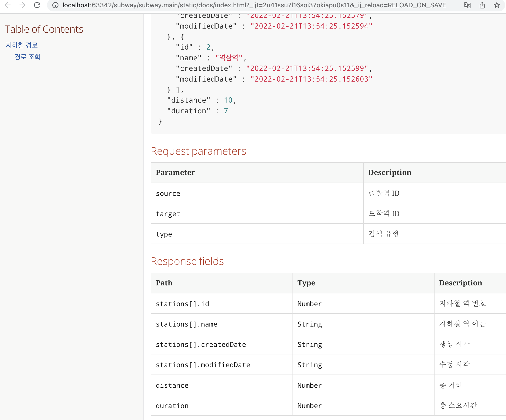Click the site info icon in address bar

tap(55, 5)
